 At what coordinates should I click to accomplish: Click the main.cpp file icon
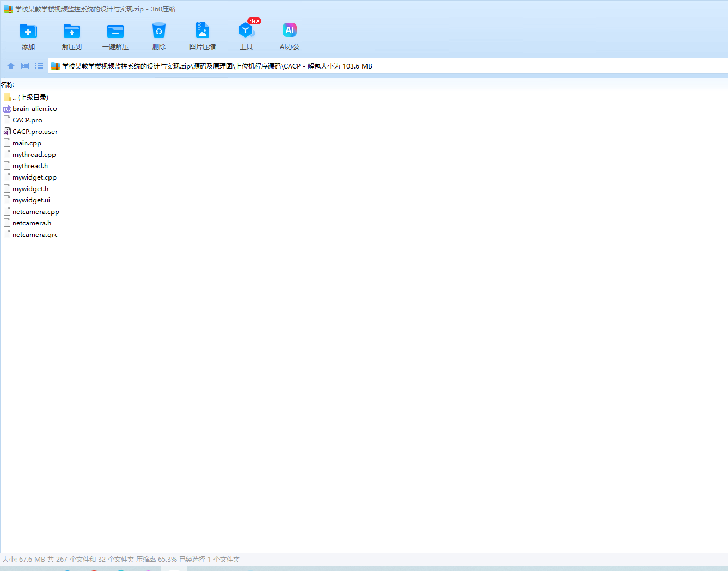pyautogui.click(x=7, y=143)
